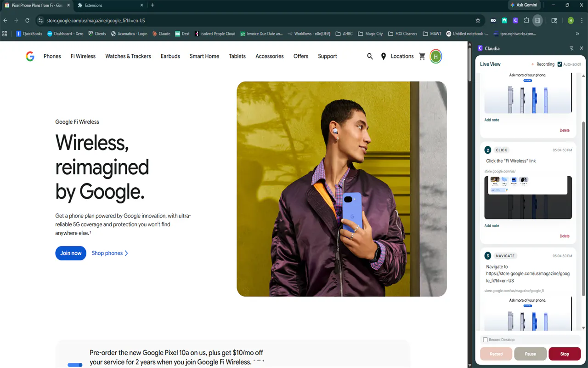Pause the Claudia recording
This screenshot has width=588, height=368.
[x=531, y=354]
